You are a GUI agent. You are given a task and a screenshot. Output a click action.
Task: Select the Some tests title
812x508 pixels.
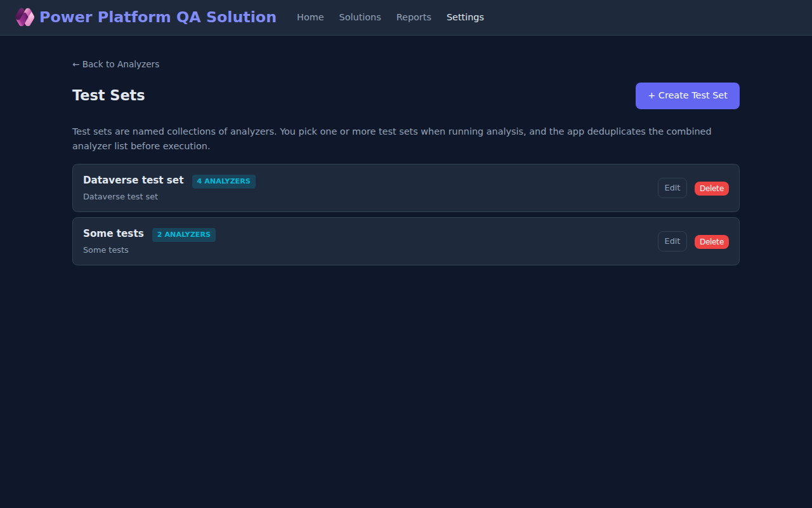tap(114, 234)
